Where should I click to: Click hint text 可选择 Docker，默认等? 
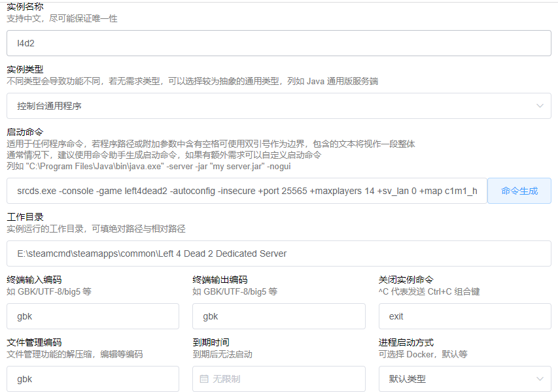click(423, 354)
